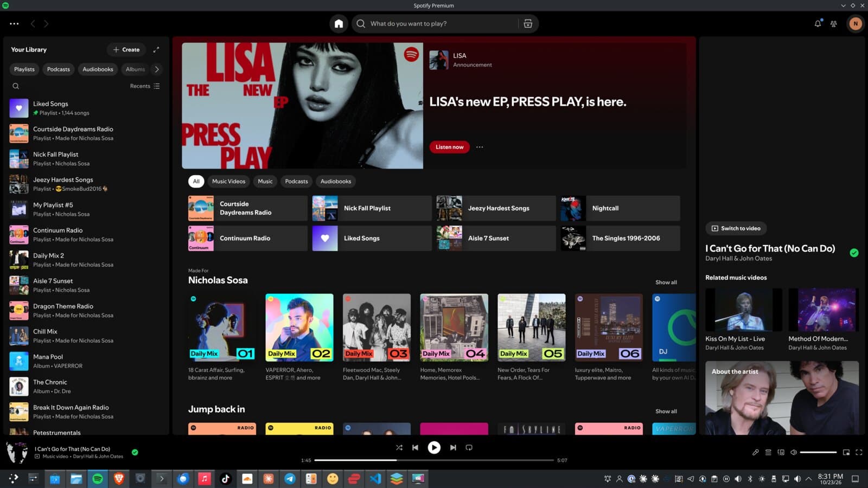The height and width of the screenshot is (488, 868).
Task: Toggle repeat in the player bar
Action: [x=469, y=447]
